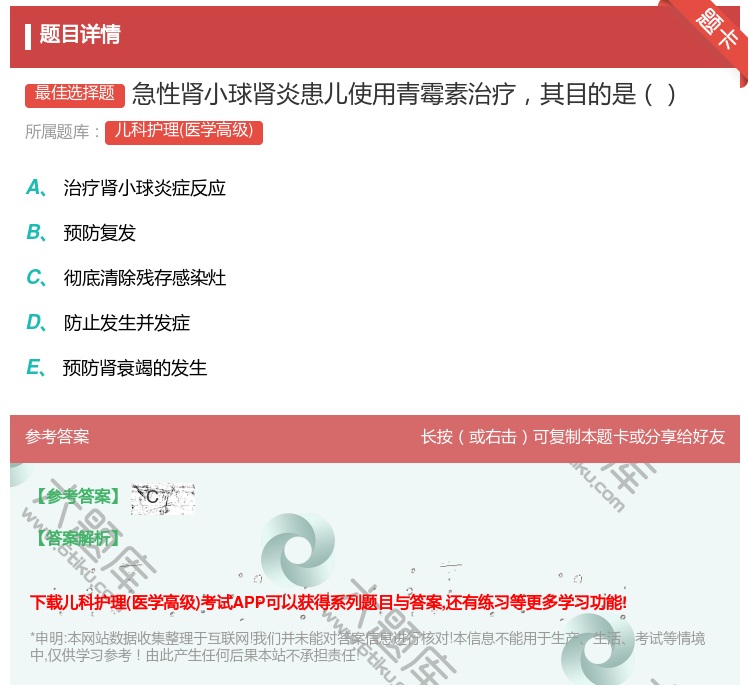Image resolution: width=750 pixels, height=685 pixels.
Task: Pick option E 预防肾衰竭的发生
Action: point(117,368)
